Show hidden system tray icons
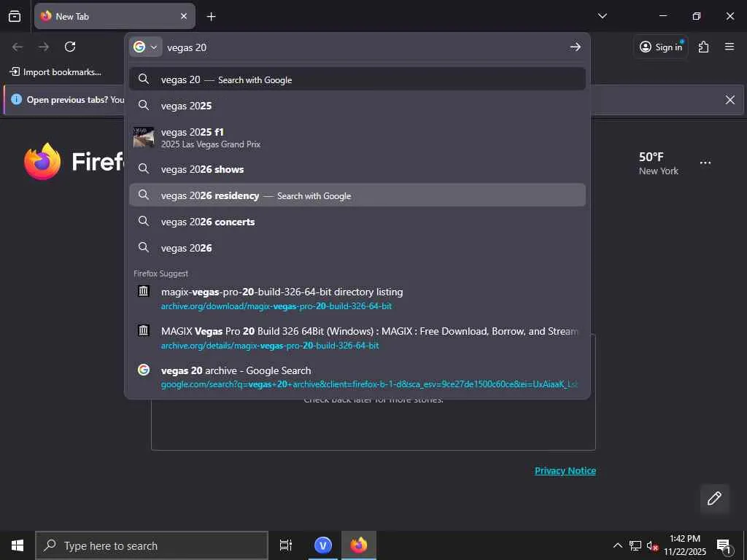This screenshot has width=747, height=560. click(x=617, y=545)
